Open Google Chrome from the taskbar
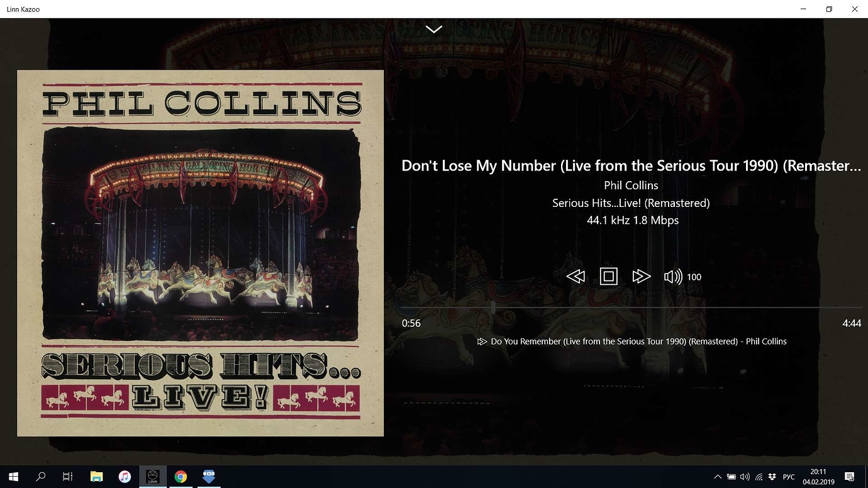Image resolution: width=868 pixels, height=488 pixels. pos(181,477)
